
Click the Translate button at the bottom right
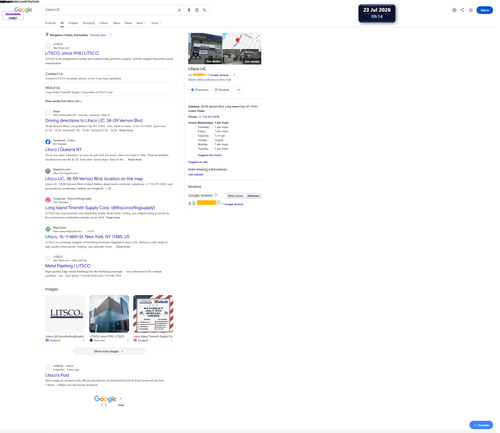pos(481,425)
